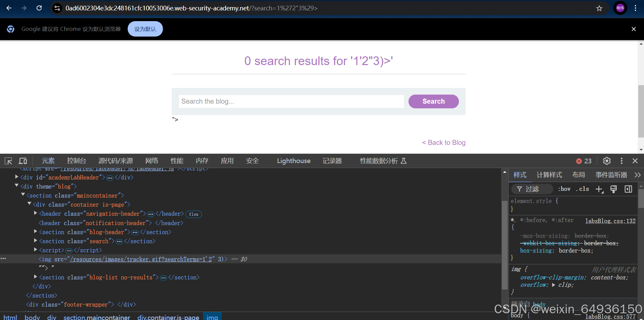The width and height of the screenshot is (644, 320).
Task: Expand the overflow property triangle
Action: pos(553,285)
